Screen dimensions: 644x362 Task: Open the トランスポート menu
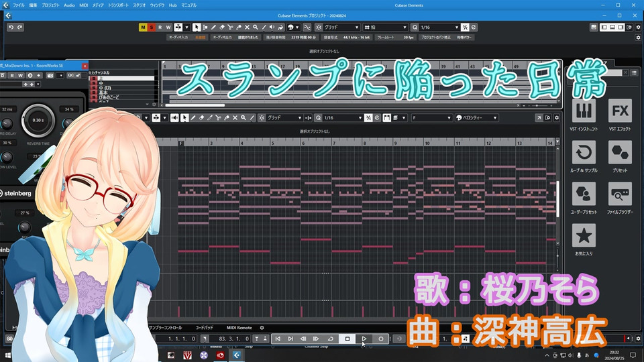click(x=118, y=5)
